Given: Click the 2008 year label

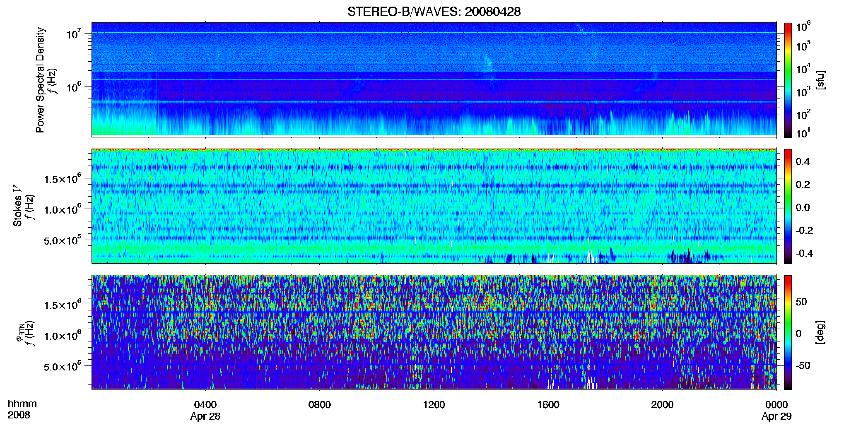Looking at the screenshot, I should pos(19,415).
